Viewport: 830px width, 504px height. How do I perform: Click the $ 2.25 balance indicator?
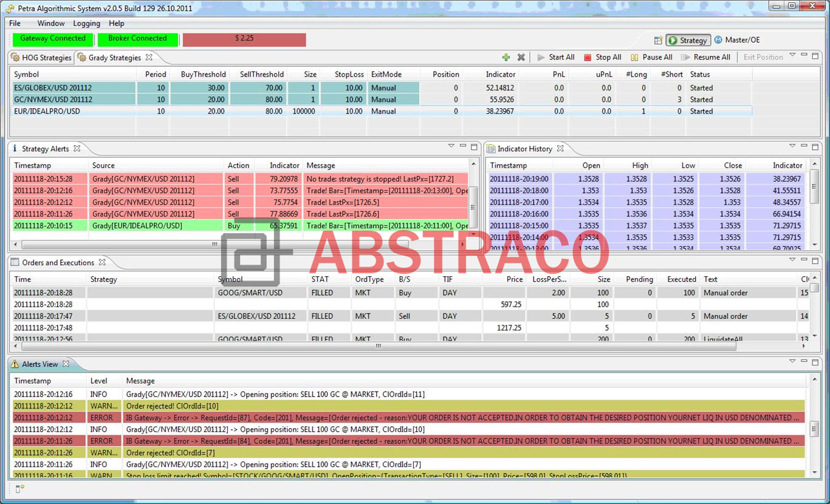pyautogui.click(x=244, y=38)
